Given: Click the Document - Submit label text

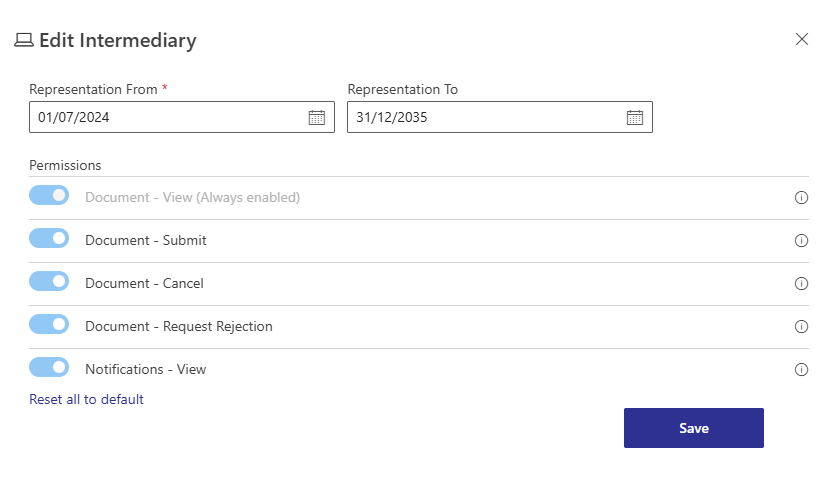Looking at the screenshot, I should click(x=146, y=241).
